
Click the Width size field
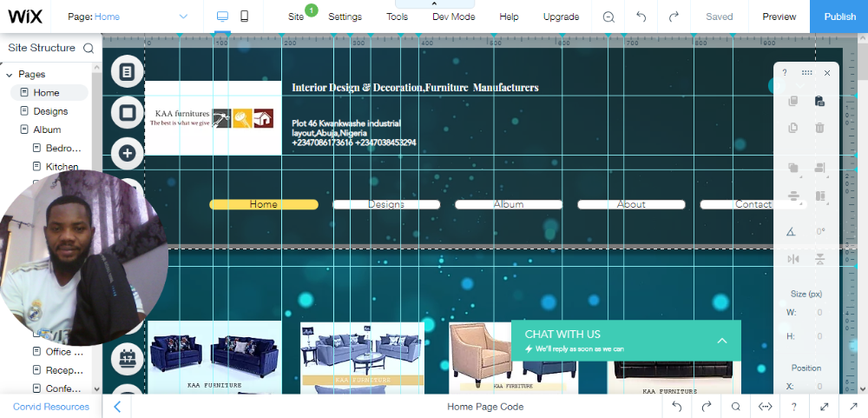pos(820,313)
